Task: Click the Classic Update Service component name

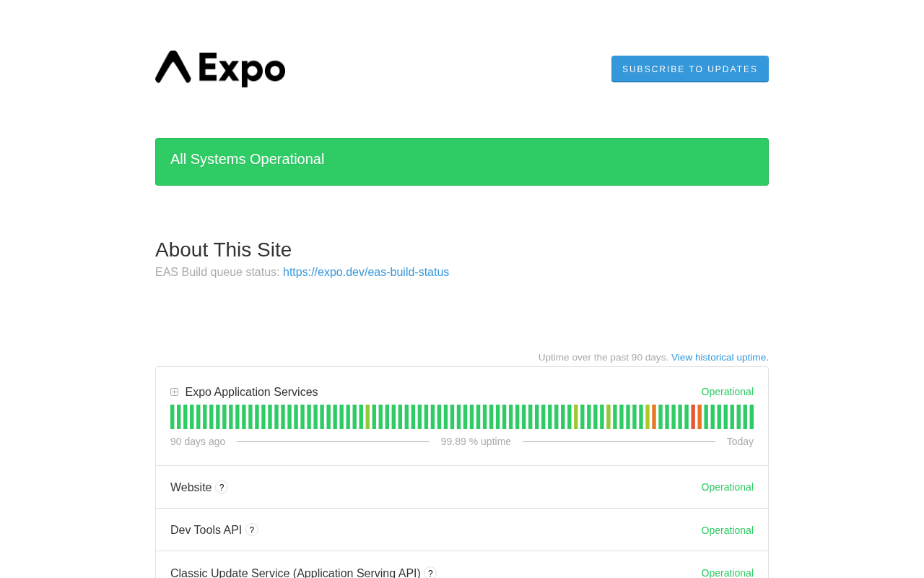Action: (295, 573)
